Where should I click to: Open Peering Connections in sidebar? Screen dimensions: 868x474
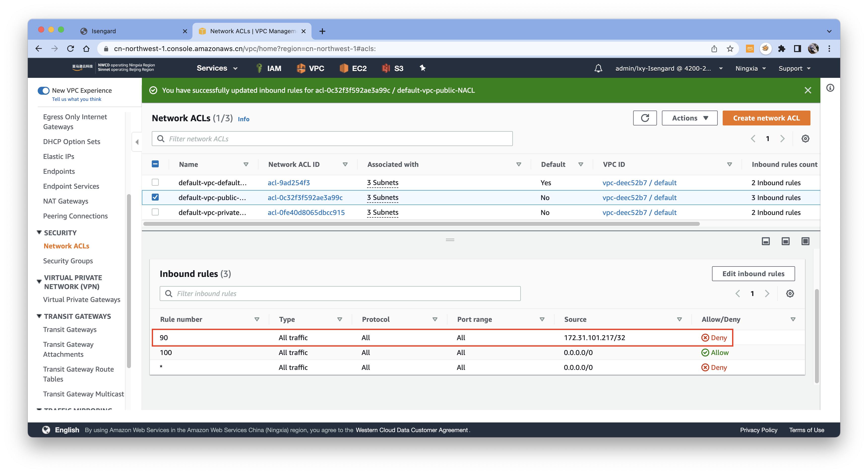(x=75, y=216)
